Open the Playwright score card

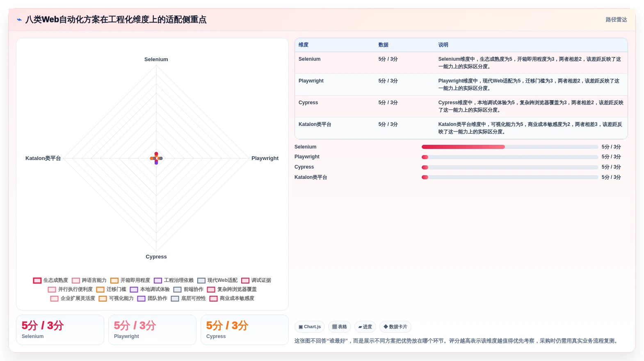pos(152,330)
